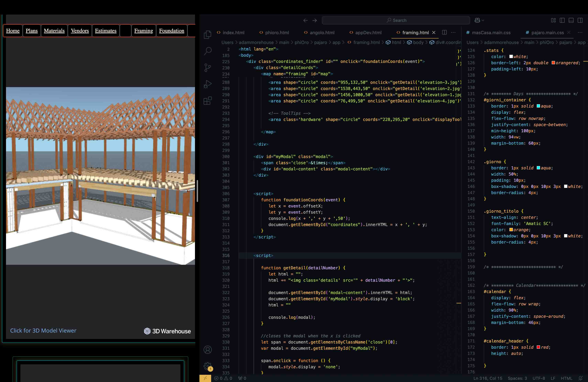Image resolution: width=588 pixels, height=382 pixels.
Task: Open the Source Control view
Action: click(x=208, y=68)
